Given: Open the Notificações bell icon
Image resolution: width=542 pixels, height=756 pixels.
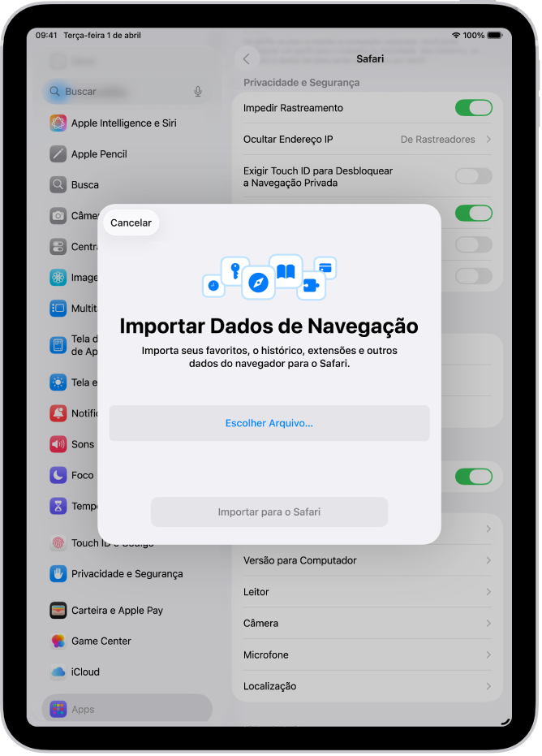Looking at the screenshot, I should click(x=58, y=413).
